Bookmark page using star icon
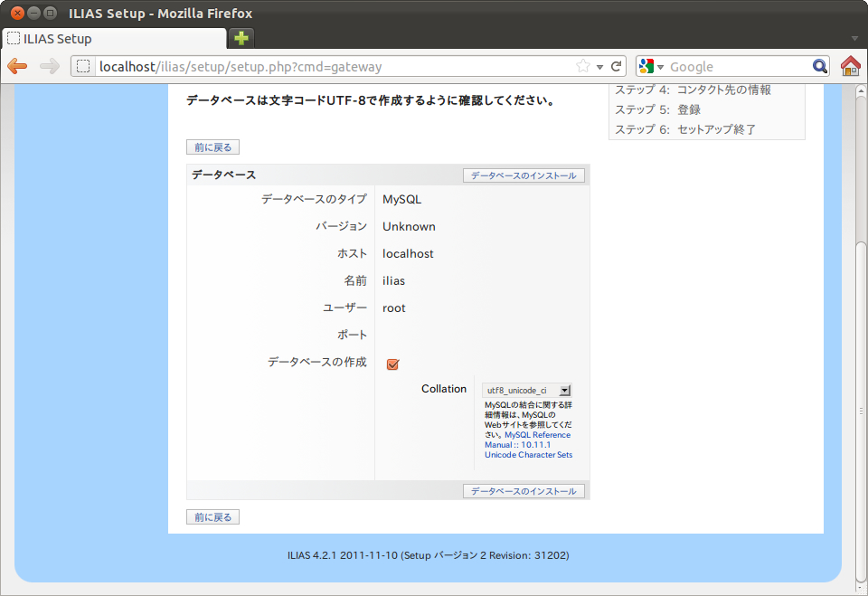This screenshot has width=868, height=596. point(583,66)
